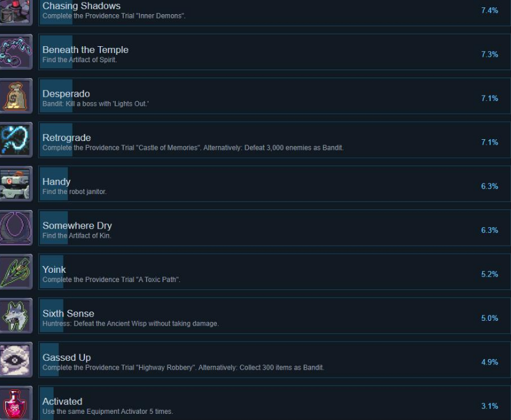The width and height of the screenshot is (511, 420).
Task: Click the Chasing Shadows progress bar fill
Action: (56, 12)
